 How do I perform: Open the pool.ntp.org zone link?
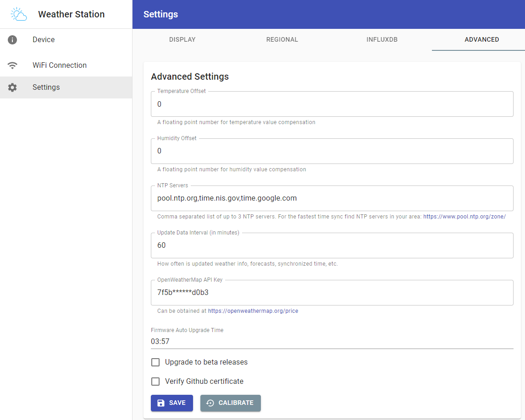pyautogui.click(x=464, y=217)
